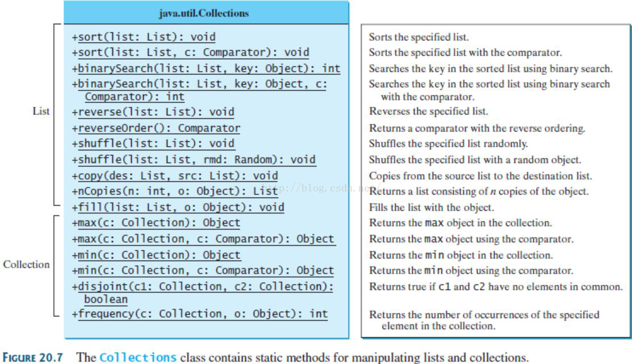Click +min(c: Collection): Object

click(x=156, y=255)
